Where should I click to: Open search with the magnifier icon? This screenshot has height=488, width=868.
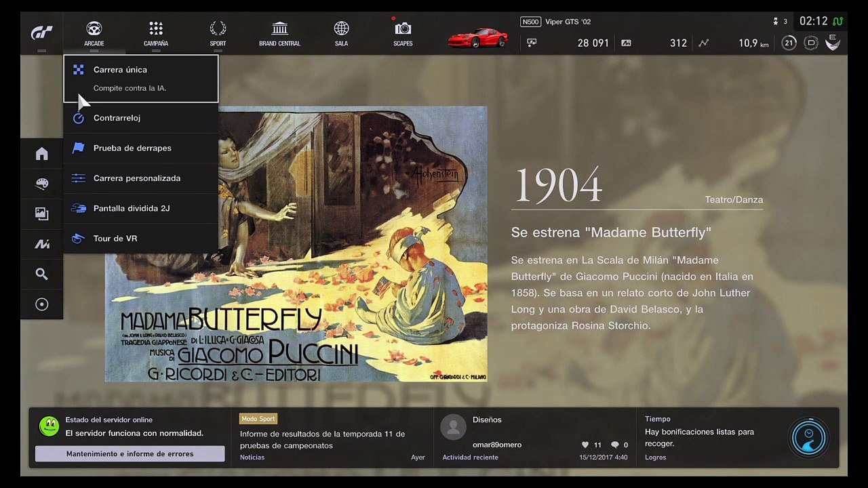tap(42, 274)
